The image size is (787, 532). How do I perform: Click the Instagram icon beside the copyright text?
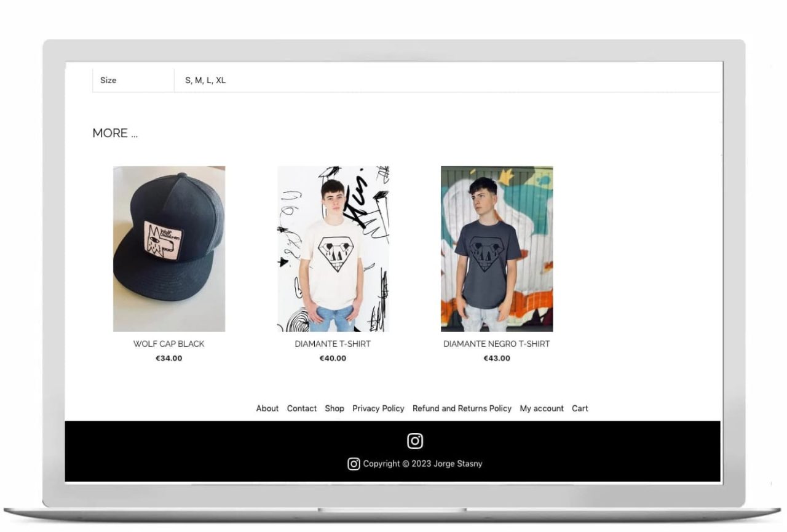354,464
